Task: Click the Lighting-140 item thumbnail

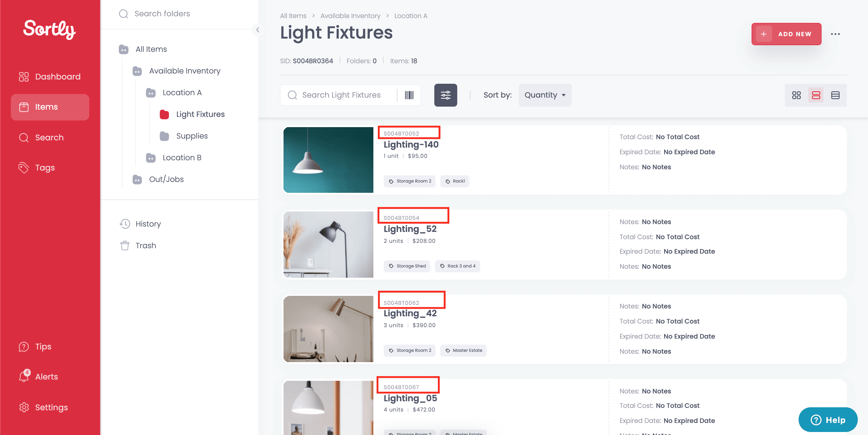Action: tap(328, 160)
